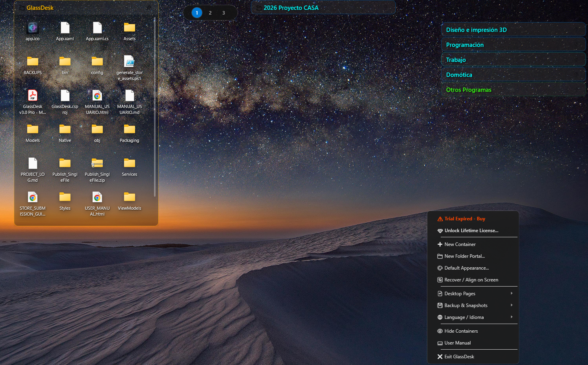Open the User Manual entry

[x=473, y=343]
